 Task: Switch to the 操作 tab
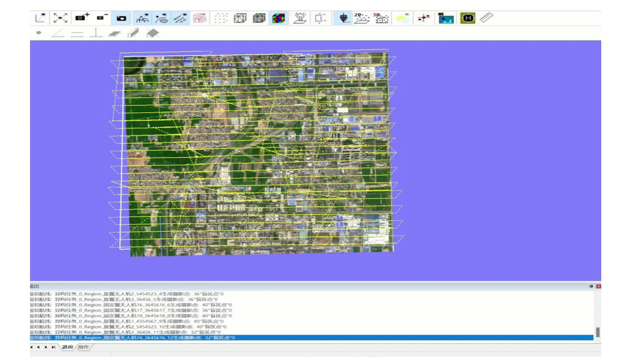[x=84, y=347]
